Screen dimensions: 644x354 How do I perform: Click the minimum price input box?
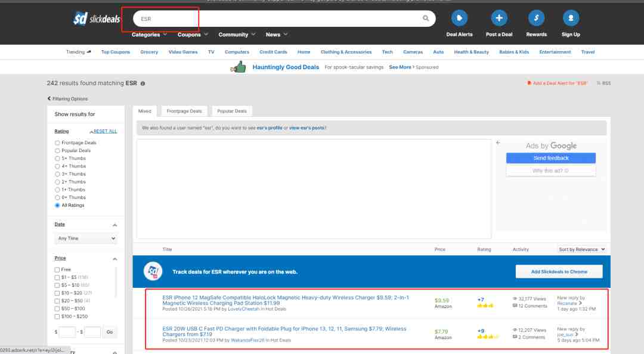(x=67, y=332)
